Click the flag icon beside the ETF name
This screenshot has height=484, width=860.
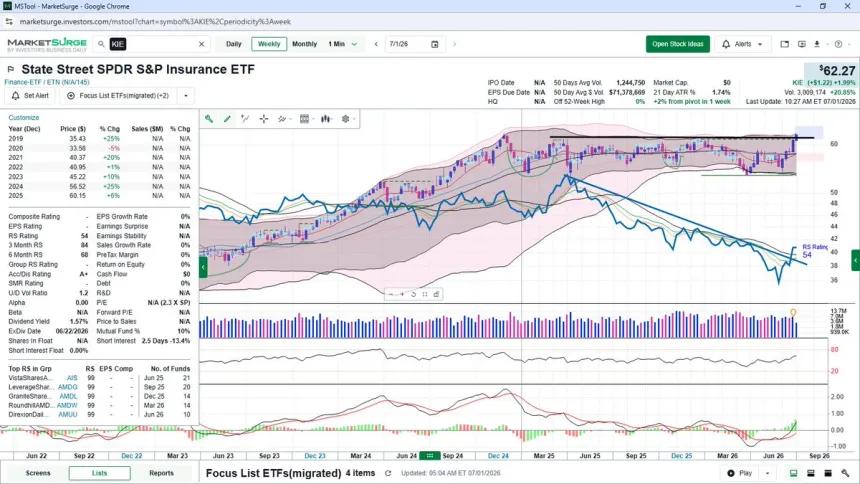point(10,69)
